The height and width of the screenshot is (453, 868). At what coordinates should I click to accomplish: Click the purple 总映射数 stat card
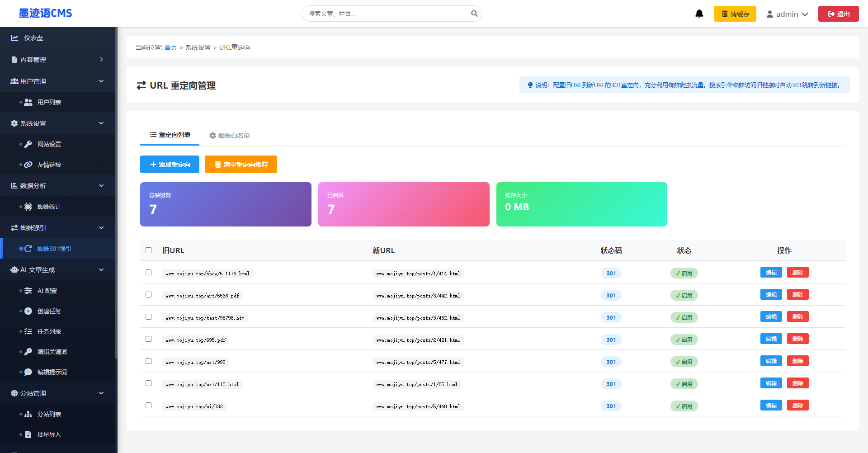coord(226,204)
